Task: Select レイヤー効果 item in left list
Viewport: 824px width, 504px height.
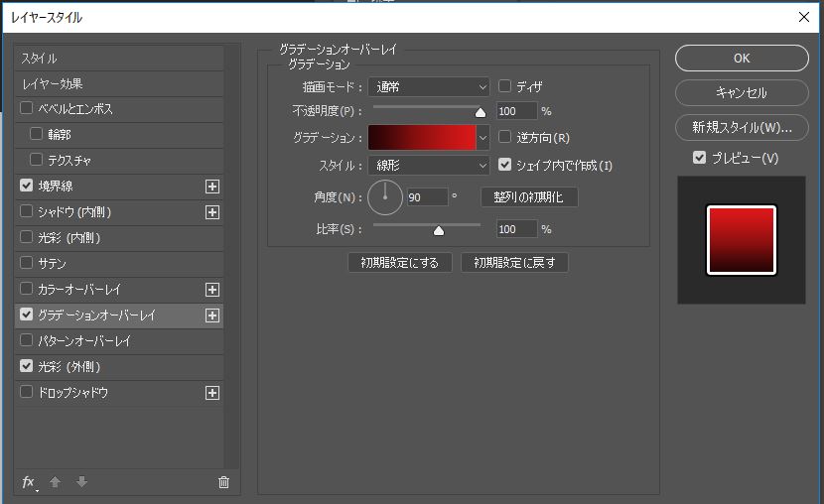Action: point(119,84)
